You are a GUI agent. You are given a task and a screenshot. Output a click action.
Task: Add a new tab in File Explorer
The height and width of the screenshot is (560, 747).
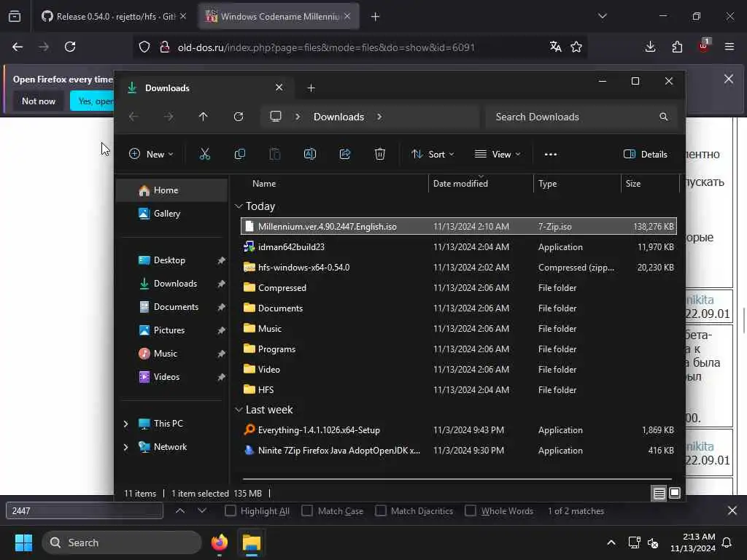click(x=311, y=88)
